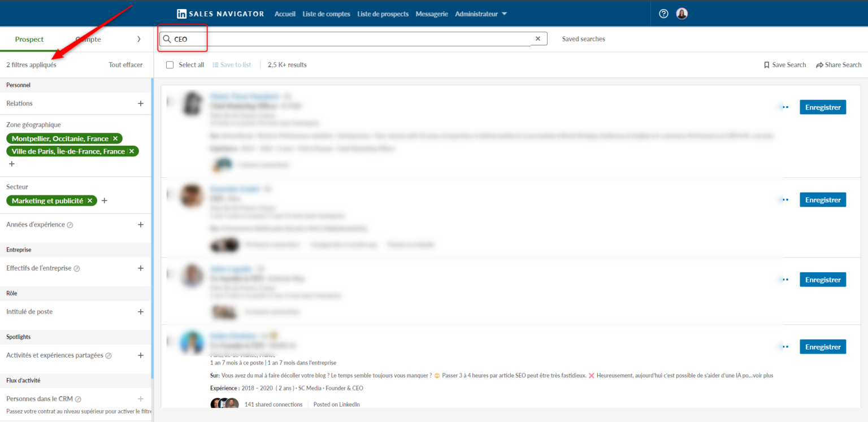This screenshot has height=422, width=868.
Task: Add another Secteur with plus icon
Action: tap(104, 201)
